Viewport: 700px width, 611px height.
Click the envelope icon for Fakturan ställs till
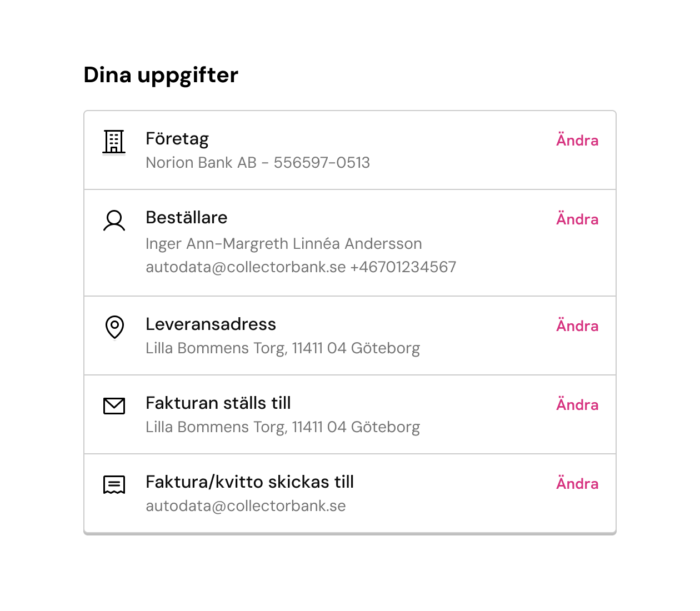click(x=114, y=406)
